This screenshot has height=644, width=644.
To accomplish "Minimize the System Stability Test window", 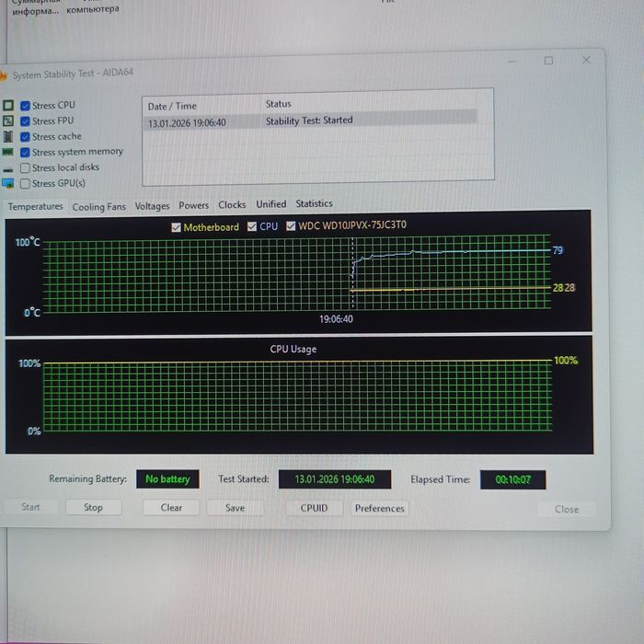I will click(512, 62).
